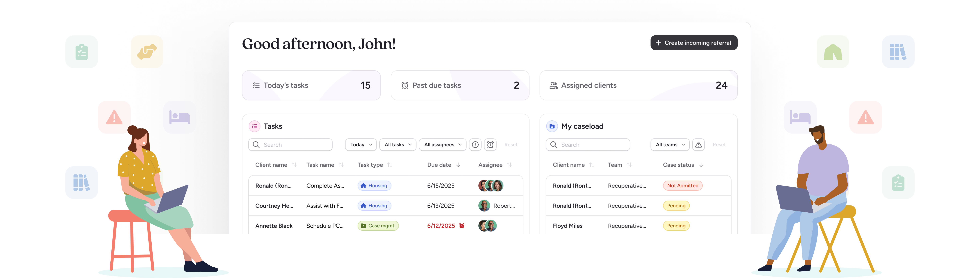Open the Today date dropdown
This screenshot has height=278, width=980.
tap(361, 145)
